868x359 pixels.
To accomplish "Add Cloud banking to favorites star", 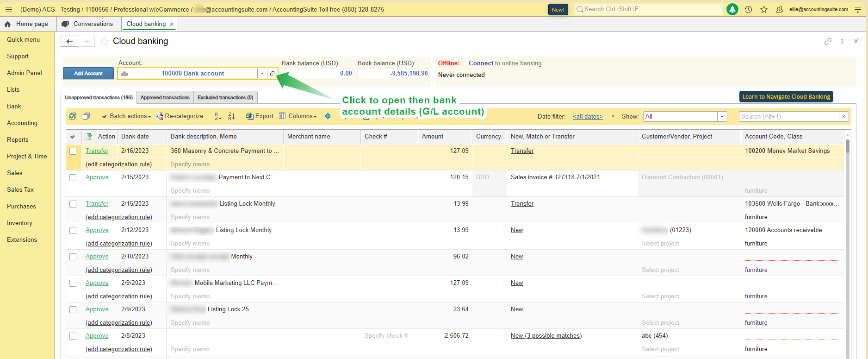I will [x=105, y=41].
